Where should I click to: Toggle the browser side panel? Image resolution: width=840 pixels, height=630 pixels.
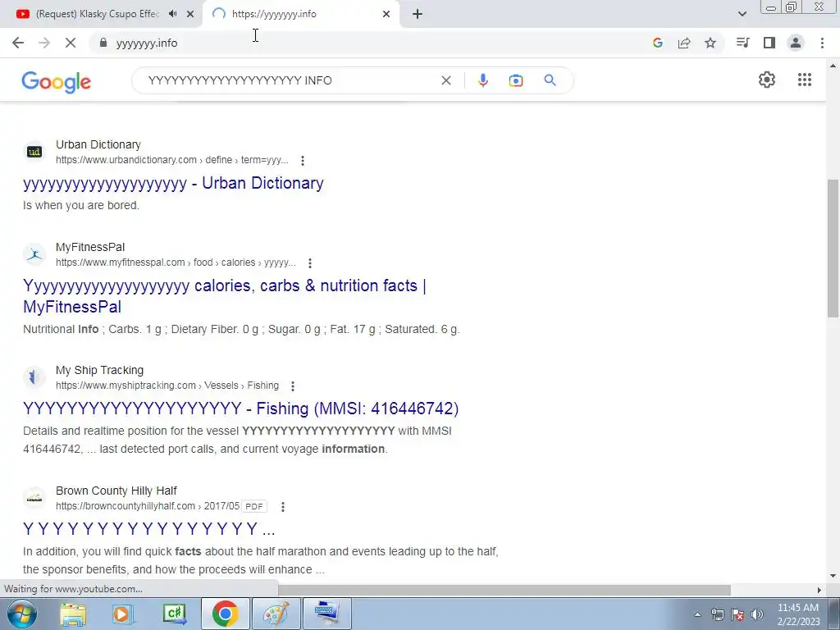coord(769,43)
